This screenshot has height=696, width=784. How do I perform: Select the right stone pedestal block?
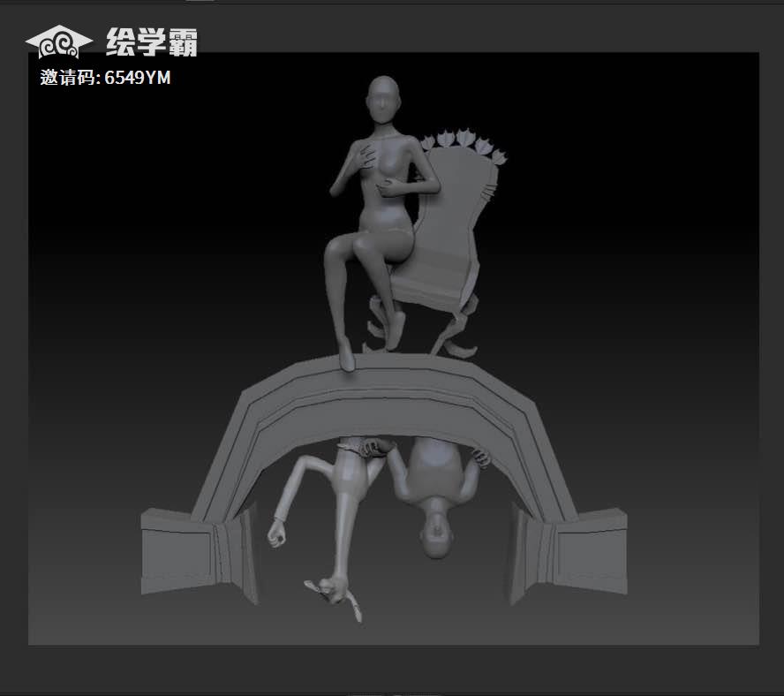[569, 555]
